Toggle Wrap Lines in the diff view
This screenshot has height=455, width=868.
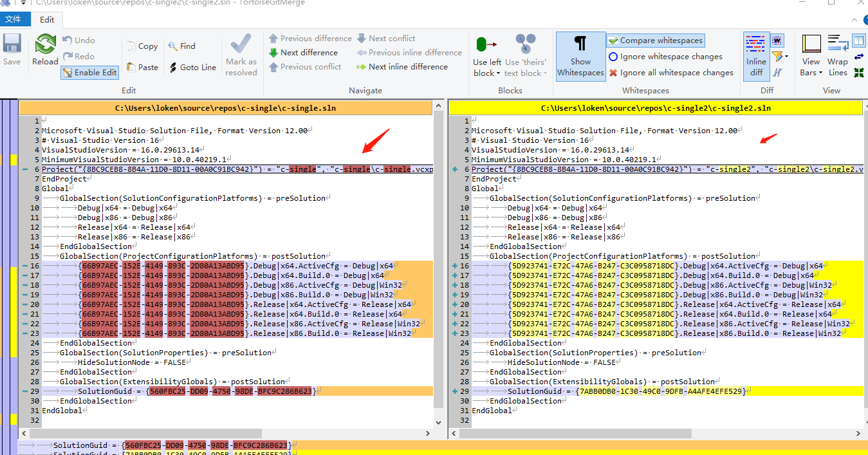(x=837, y=55)
